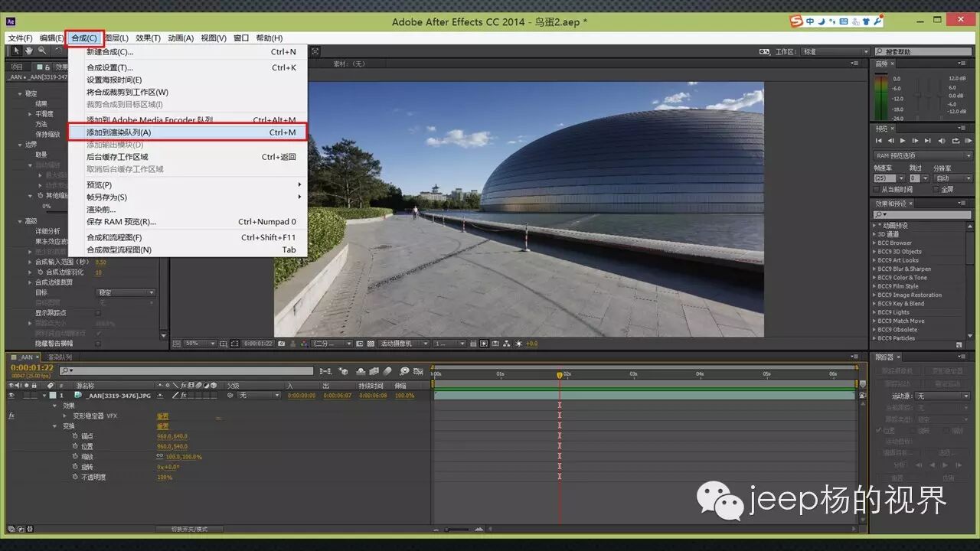Screen dimensions: 980x551
Task: Switch to the 渲染队列 tab
Action: point(60,357)
